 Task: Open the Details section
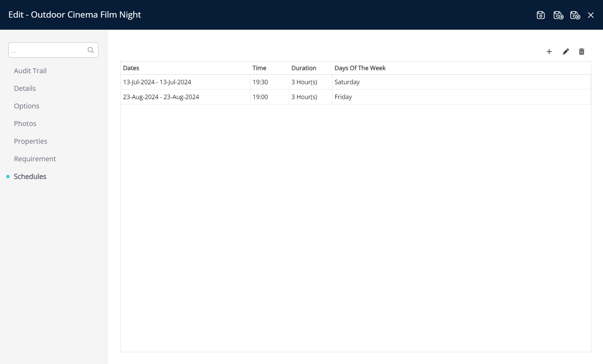click(x=25, y=88)
